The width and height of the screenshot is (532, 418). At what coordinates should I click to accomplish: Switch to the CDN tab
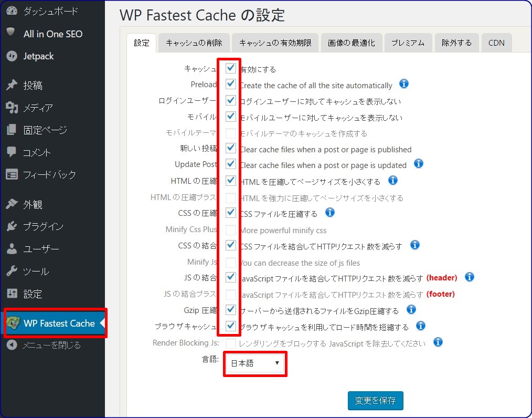(496, 43)
